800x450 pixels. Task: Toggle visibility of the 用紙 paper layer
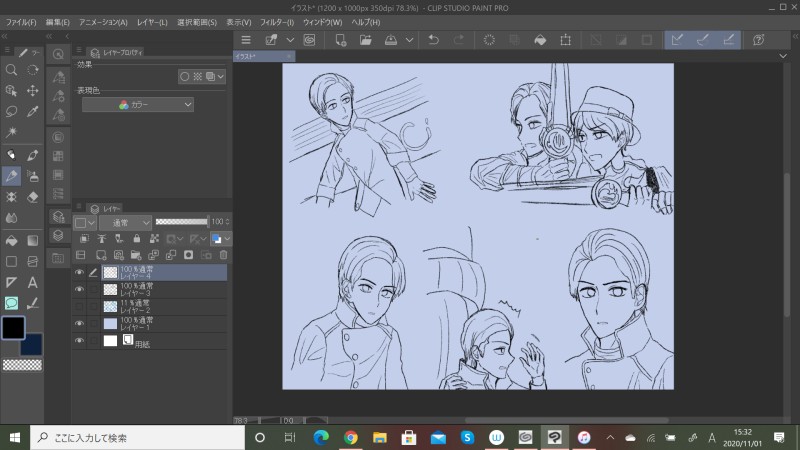pyautogui.click(x=79, y=341)
